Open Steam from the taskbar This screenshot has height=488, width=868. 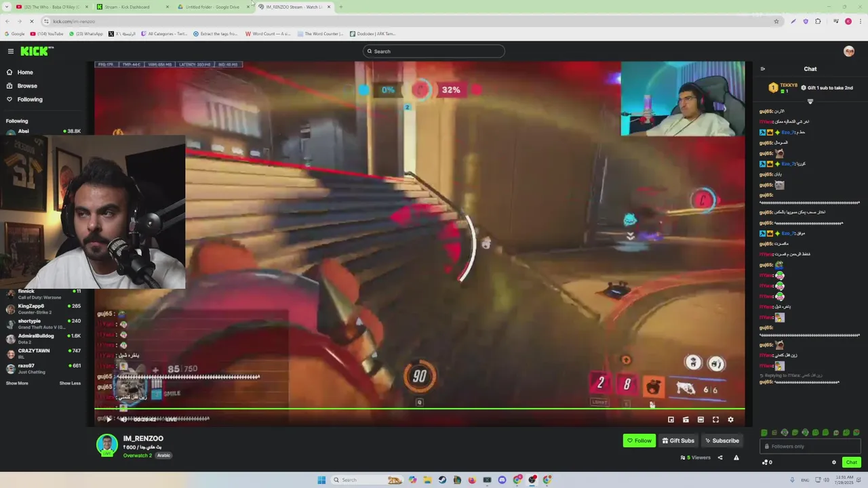[442, 480]
